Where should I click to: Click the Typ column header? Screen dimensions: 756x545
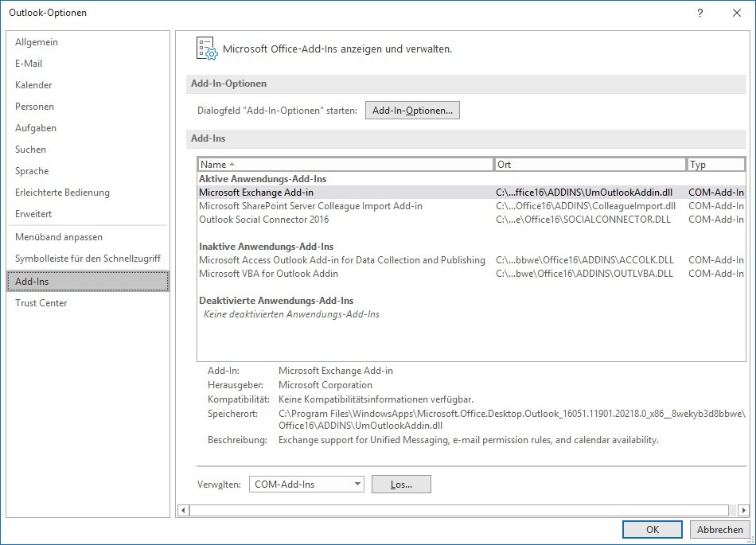(715, 165)
